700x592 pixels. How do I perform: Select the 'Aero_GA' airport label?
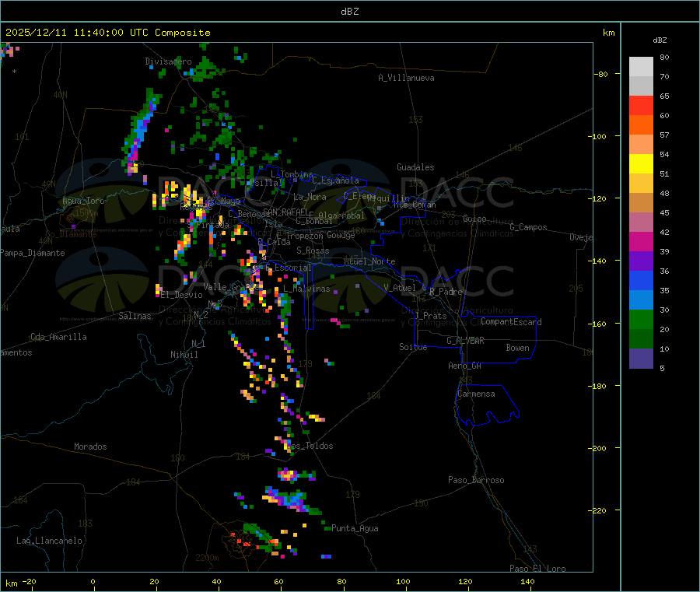click(465, 366)
